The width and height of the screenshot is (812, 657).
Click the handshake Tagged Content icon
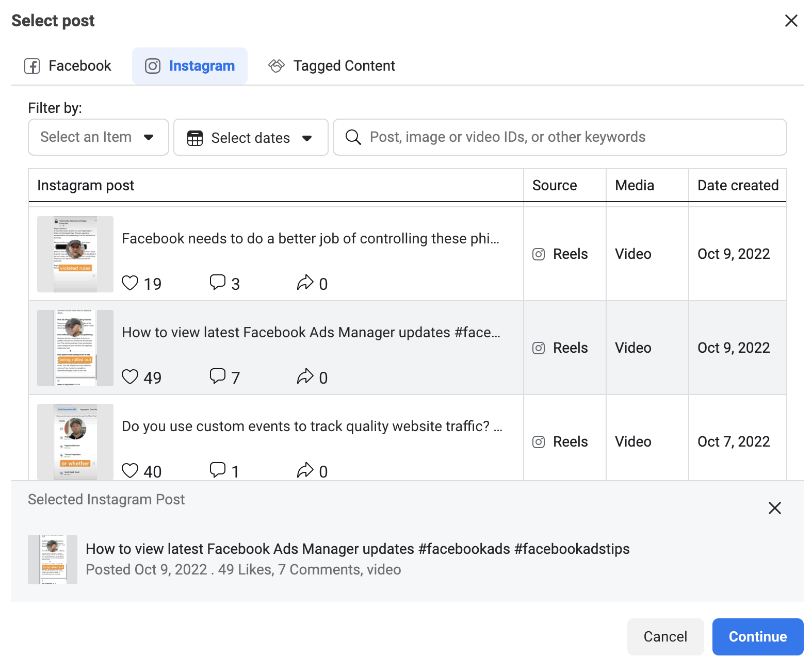pos(277,66)
